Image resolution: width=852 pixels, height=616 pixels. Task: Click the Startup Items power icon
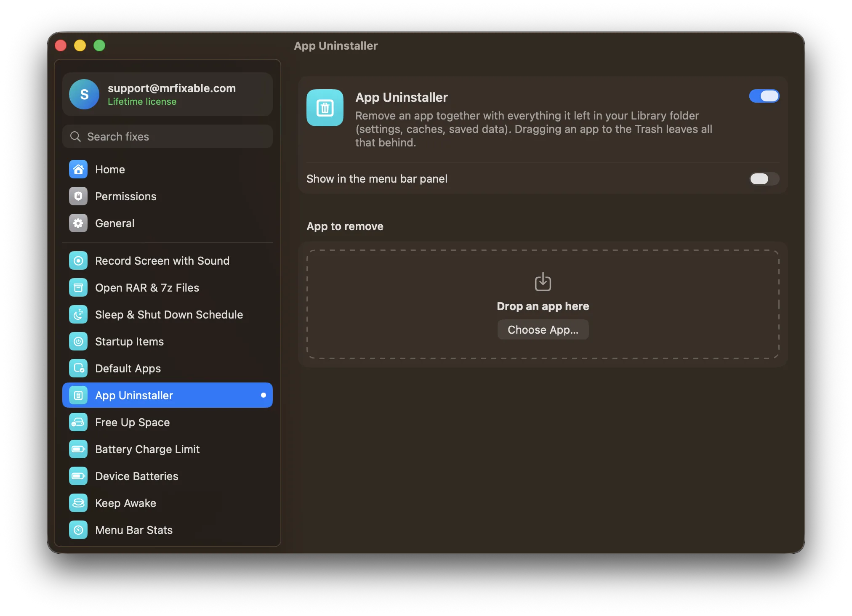point(78,342)
